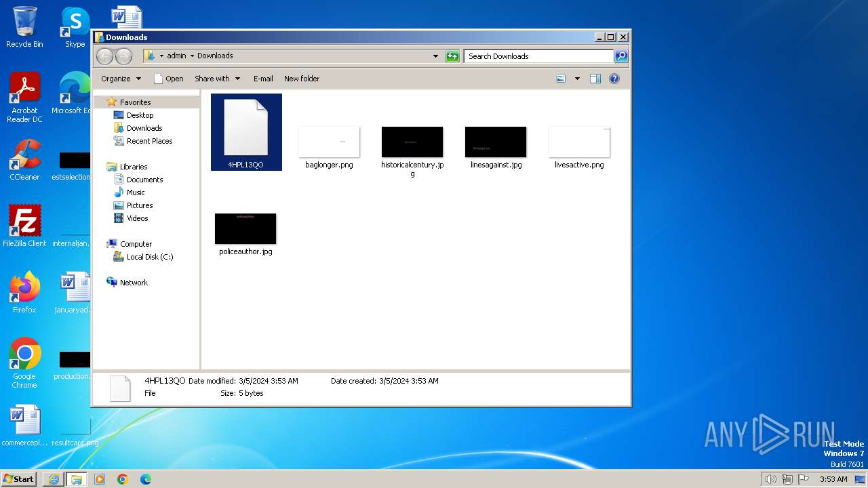868x488 pixels.
Task: Select Desktop in navigation pane
Action: [140, 115]
